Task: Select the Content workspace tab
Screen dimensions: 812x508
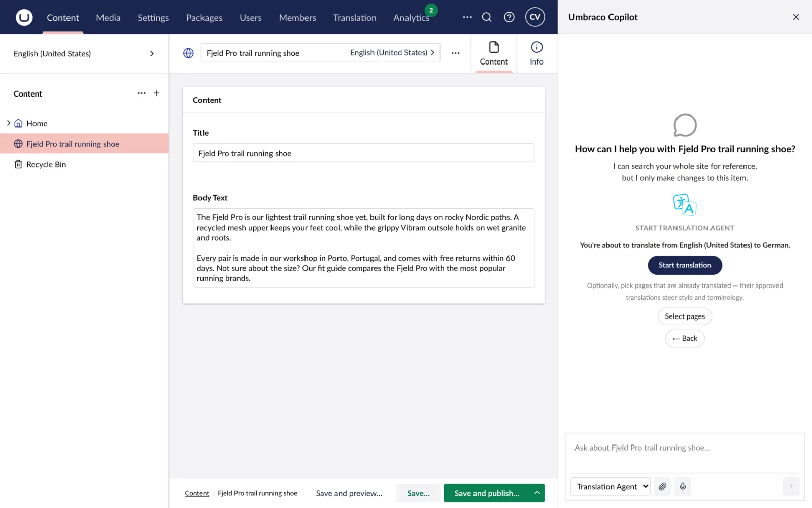Action: point(494,54)
